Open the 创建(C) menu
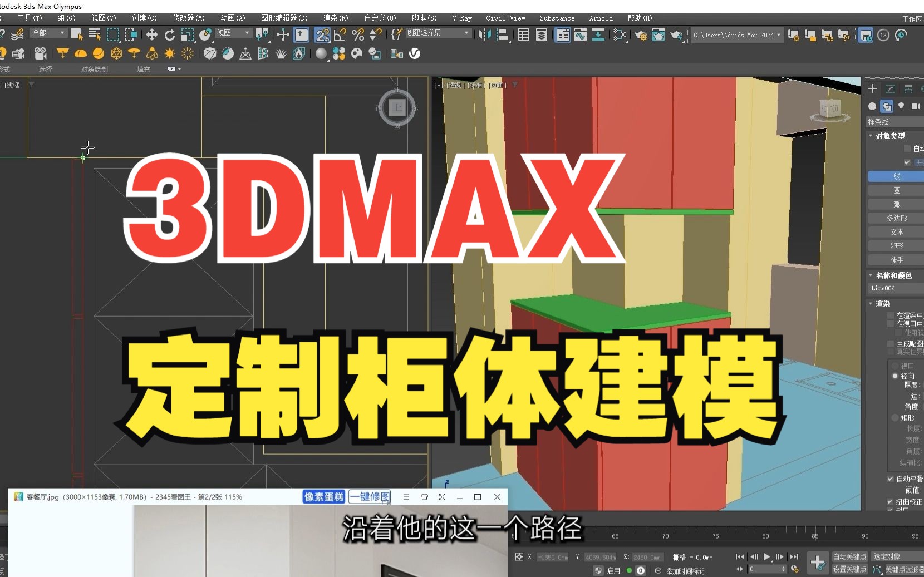924x577 pixels. click(x=144, y=18)
